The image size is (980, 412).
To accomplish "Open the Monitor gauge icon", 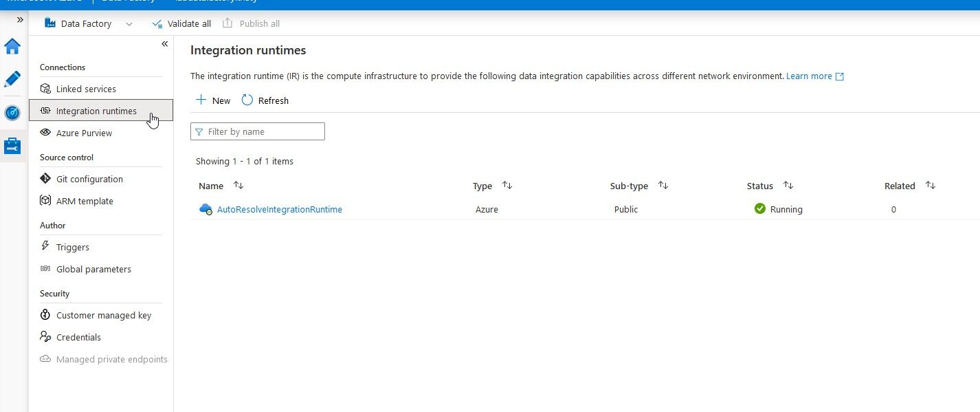I will (12, 113).
